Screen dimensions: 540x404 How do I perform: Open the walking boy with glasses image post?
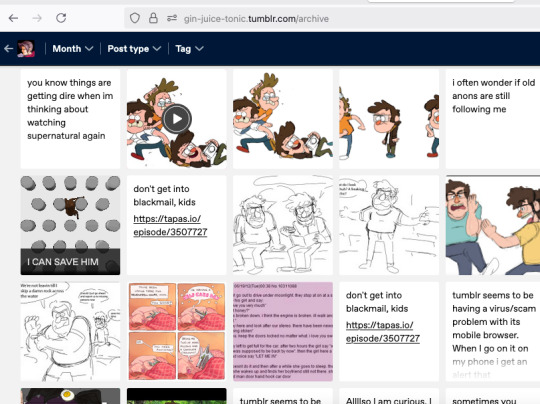tap(389, 119)
